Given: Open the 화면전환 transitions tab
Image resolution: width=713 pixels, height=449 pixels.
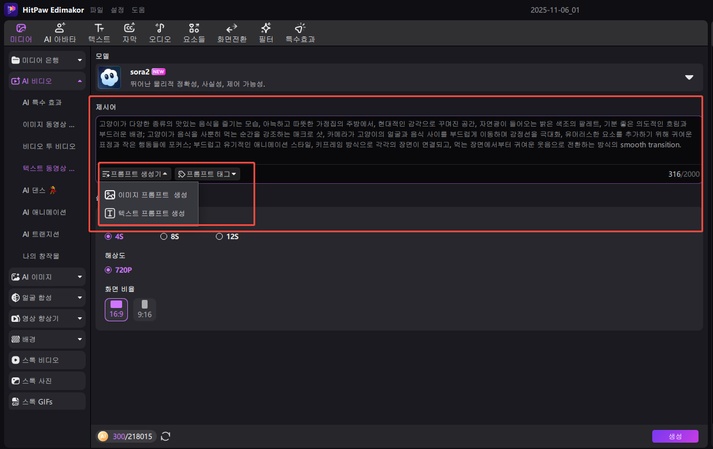Looking at the screenshot, I should pyautogui.click(x=231, y=33).
